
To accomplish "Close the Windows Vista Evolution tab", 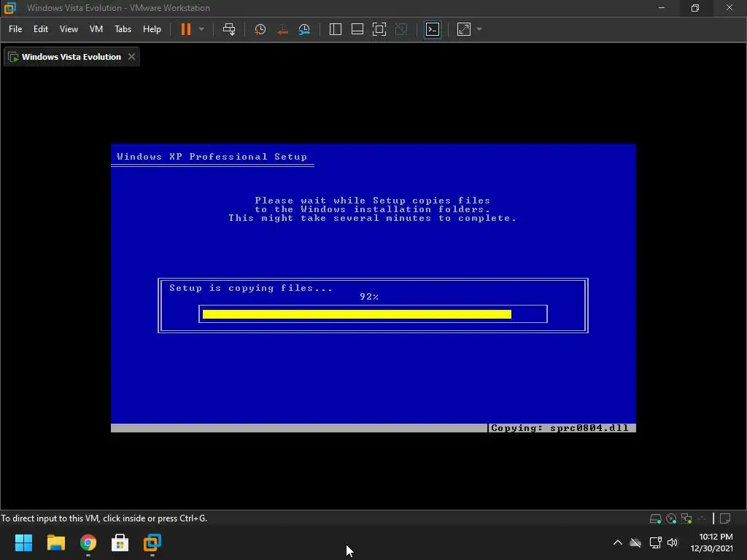I will (x=131, y=57).
